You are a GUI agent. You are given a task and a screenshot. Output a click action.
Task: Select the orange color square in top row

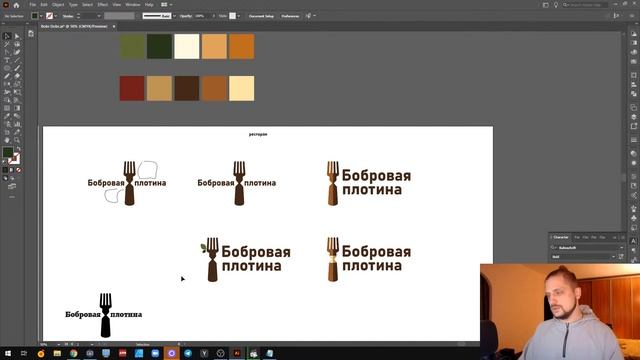point(242,47)
